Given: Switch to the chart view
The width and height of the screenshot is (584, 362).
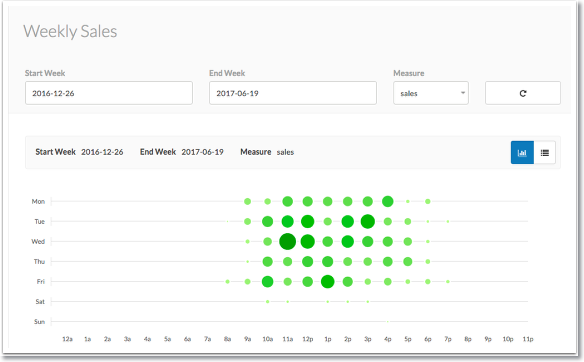Looking at the screenshot, I should point(522,152).
